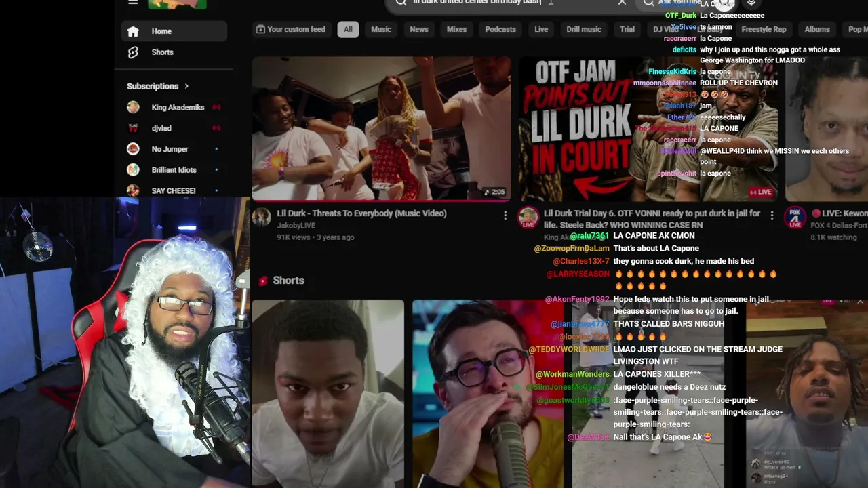Image resolution: width=868 pixels, height=488 pixels.
Task: Select the Drill music filter chip
Action: point(584,29)
